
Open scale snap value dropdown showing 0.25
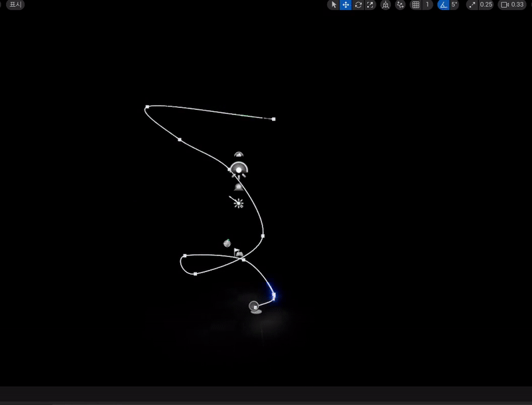pyautogui.click(x=486, y=5)
